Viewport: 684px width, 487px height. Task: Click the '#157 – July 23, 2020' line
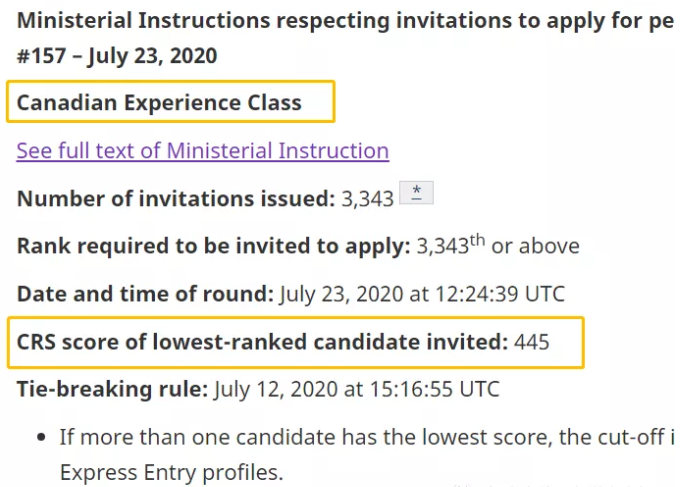coord(117,55)
